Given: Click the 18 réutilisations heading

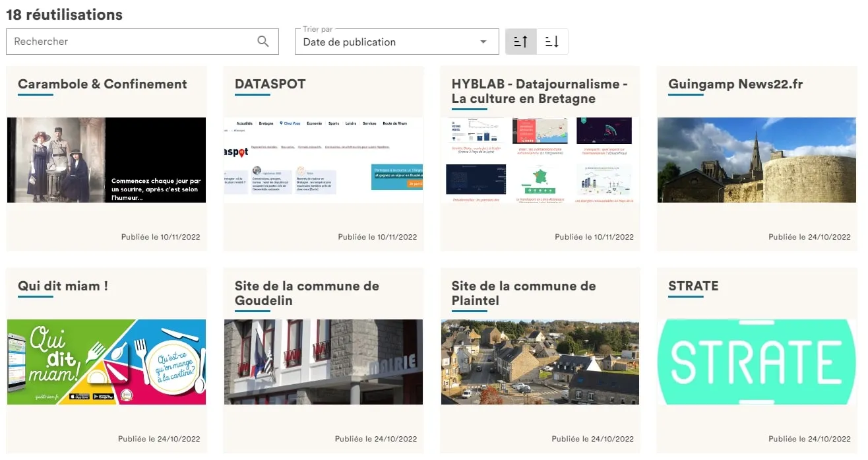Looking at the screenshot, I should (x=64, y=15).
